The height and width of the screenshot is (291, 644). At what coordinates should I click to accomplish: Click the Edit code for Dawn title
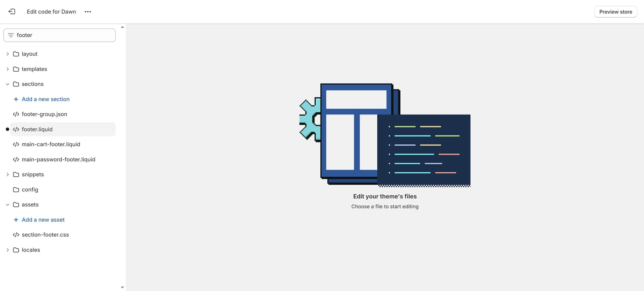51,12
